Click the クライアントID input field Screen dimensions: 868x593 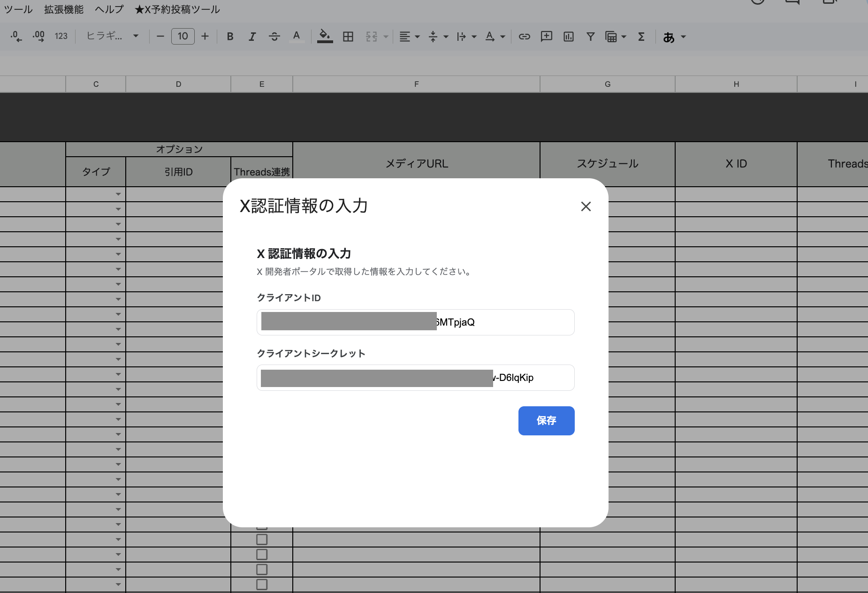pos(416,322)
